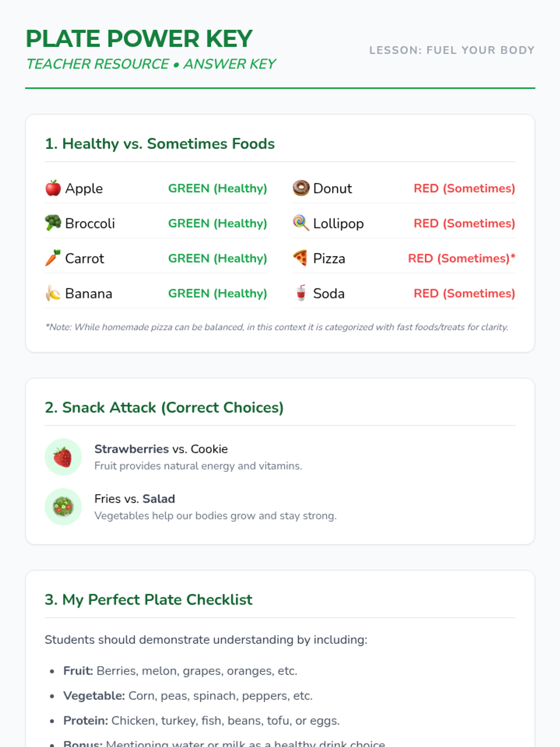Screen dimensions: 560x747
Task: Click the apple emoji icon
Action: (53, 188)
